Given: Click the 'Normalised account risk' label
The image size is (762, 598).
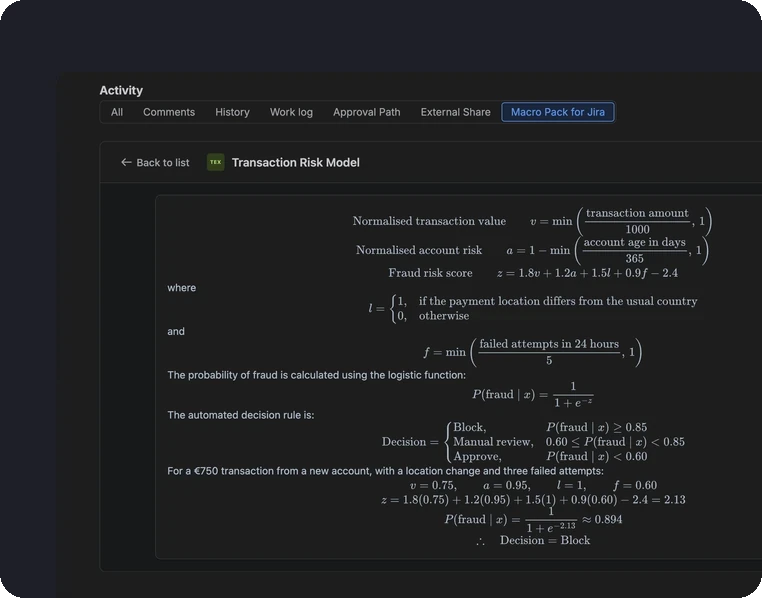Looking at the screenshot, I should click(419, 250).
